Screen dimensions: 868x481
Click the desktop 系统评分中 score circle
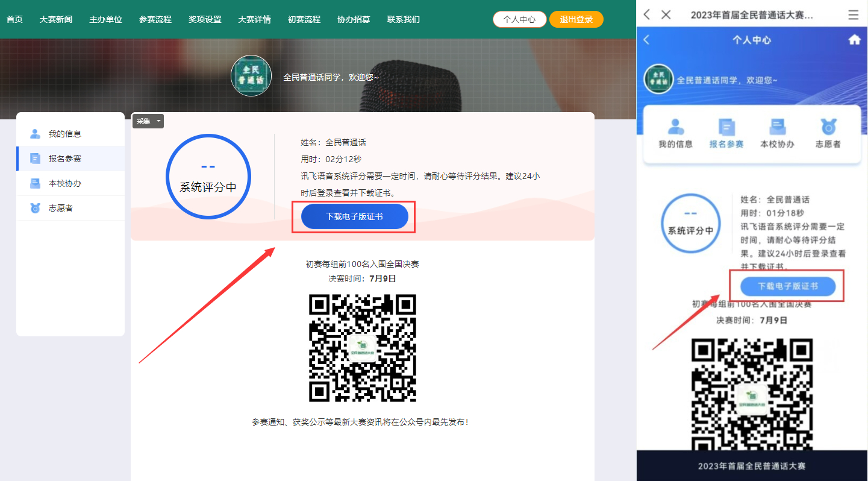point(208,176)
